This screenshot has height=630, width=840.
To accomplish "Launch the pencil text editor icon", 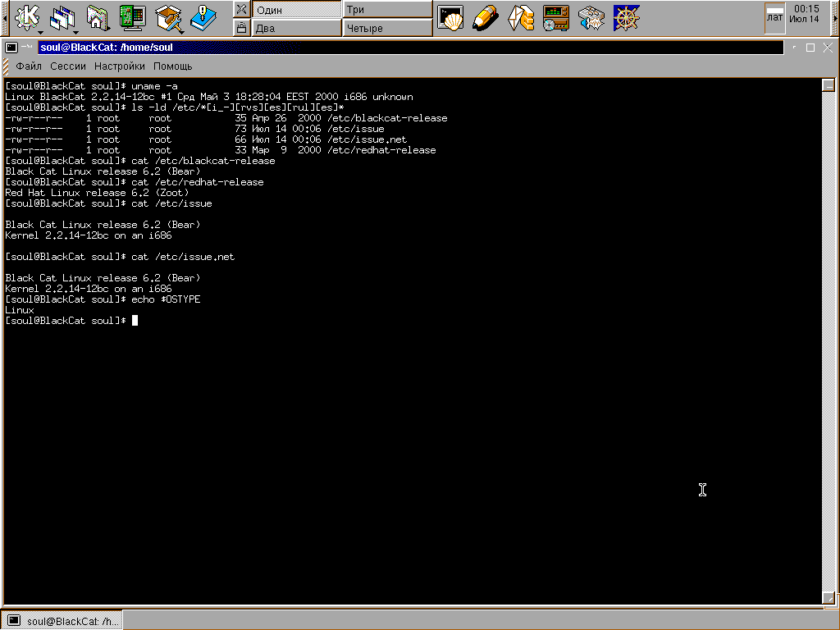I will pyautogui.click(x=486, y=18).
